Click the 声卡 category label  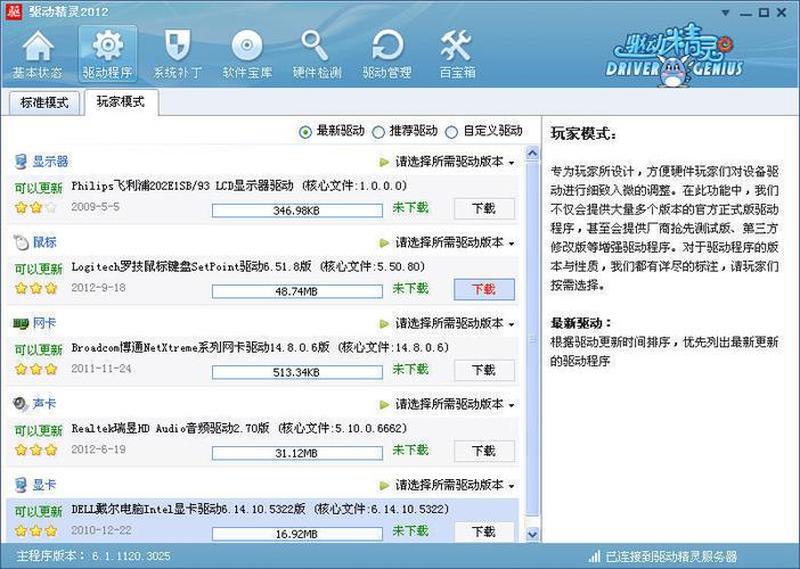pos(44,404)
